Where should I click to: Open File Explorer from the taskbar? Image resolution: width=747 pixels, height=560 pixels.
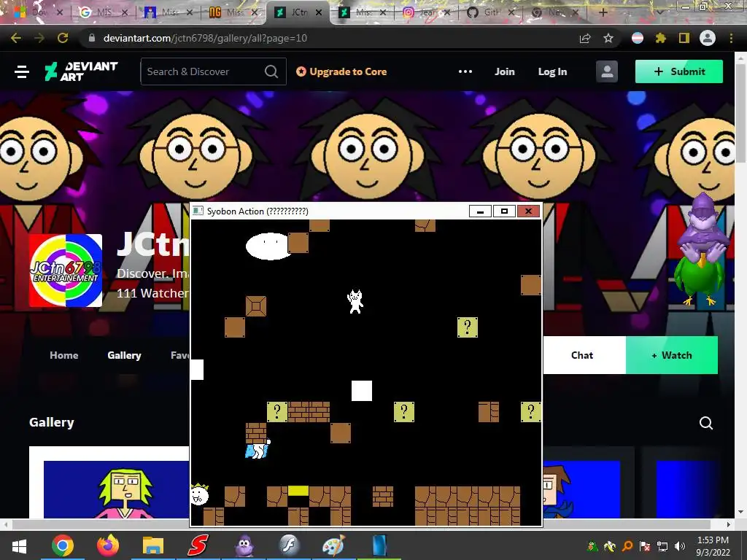click(153, 545)
